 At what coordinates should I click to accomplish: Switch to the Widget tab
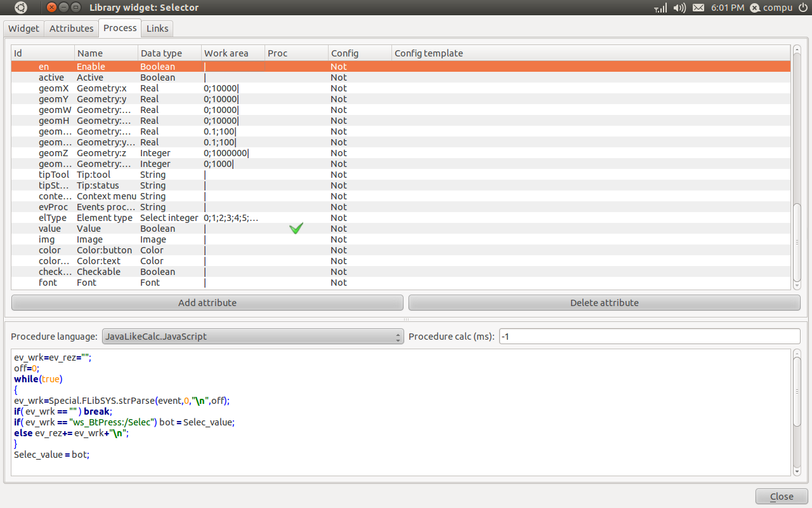click(x=24, y=29)
